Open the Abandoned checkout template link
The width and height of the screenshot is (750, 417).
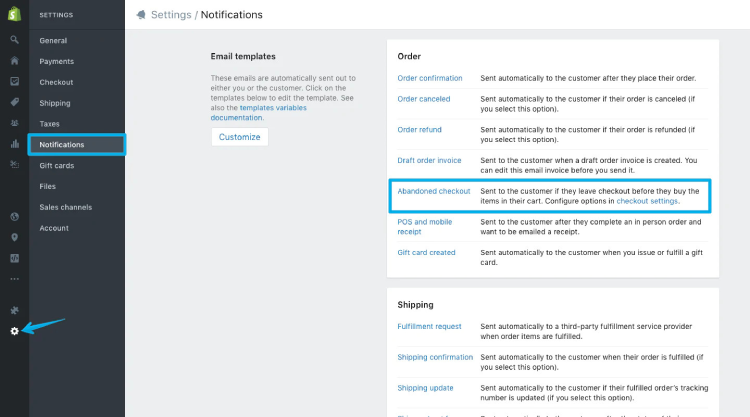tap(433, 191)
